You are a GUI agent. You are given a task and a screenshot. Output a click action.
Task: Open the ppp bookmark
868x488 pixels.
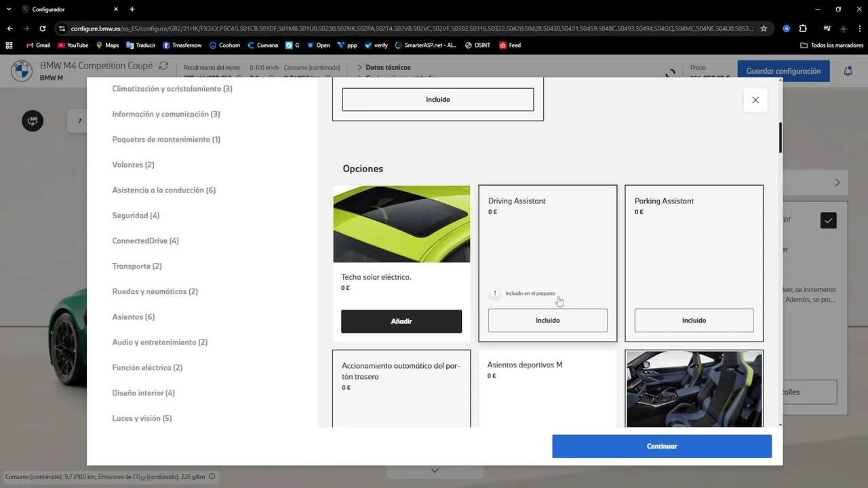tap(347, 45)
